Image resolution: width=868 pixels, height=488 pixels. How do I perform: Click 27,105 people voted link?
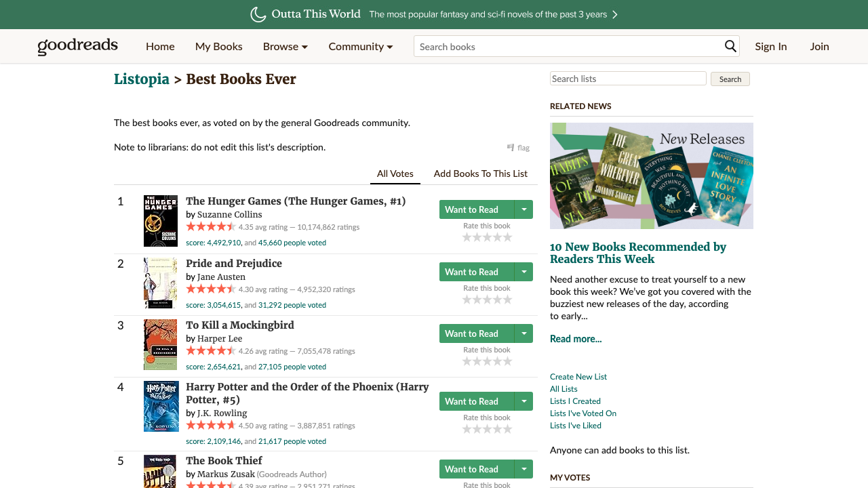click(292, 367)
